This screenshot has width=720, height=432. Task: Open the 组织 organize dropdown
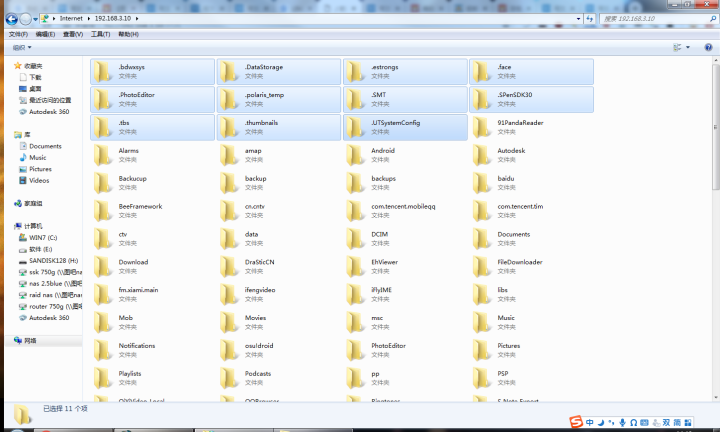(22, 48)
